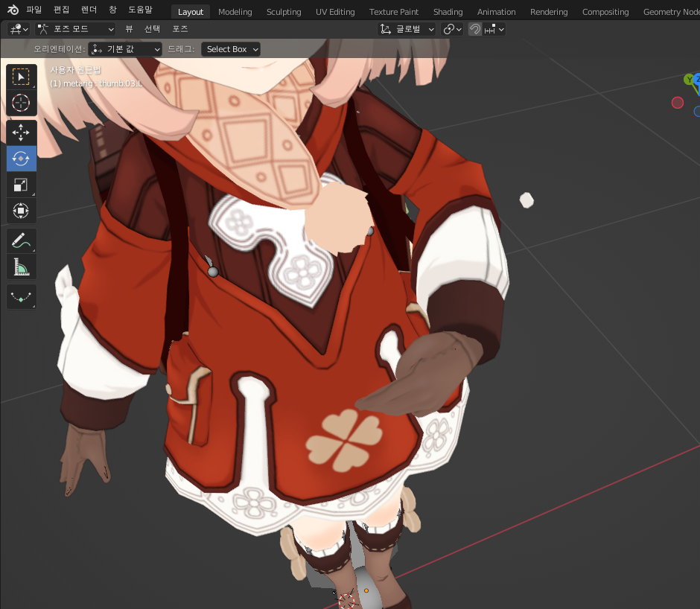Click the green Y axis gizmo circle
The height and width of the screenshot is (609, 700).
(689, 80)
